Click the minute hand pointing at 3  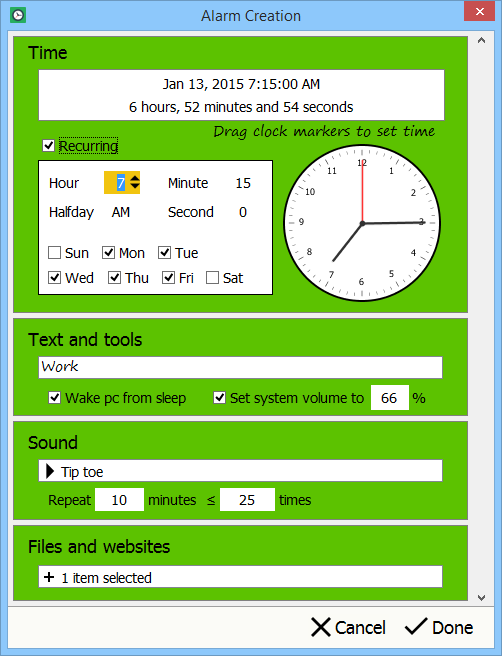coord(394,223)
